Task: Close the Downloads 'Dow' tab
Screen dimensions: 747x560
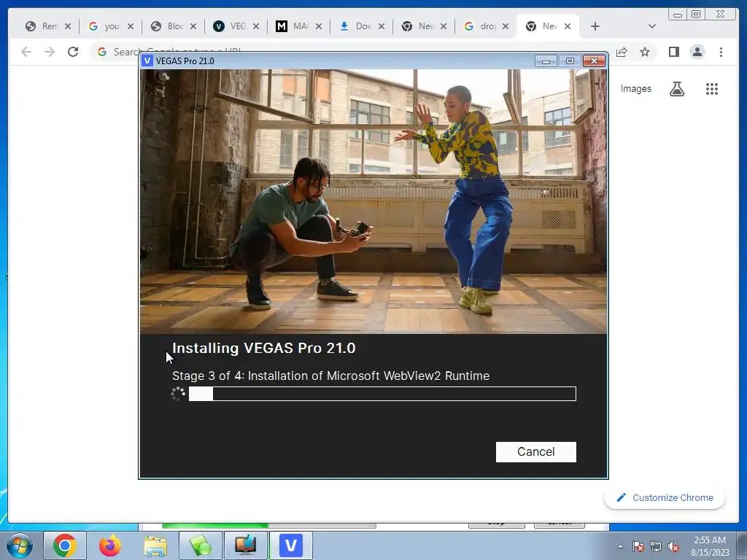Action: pos(381,26)
